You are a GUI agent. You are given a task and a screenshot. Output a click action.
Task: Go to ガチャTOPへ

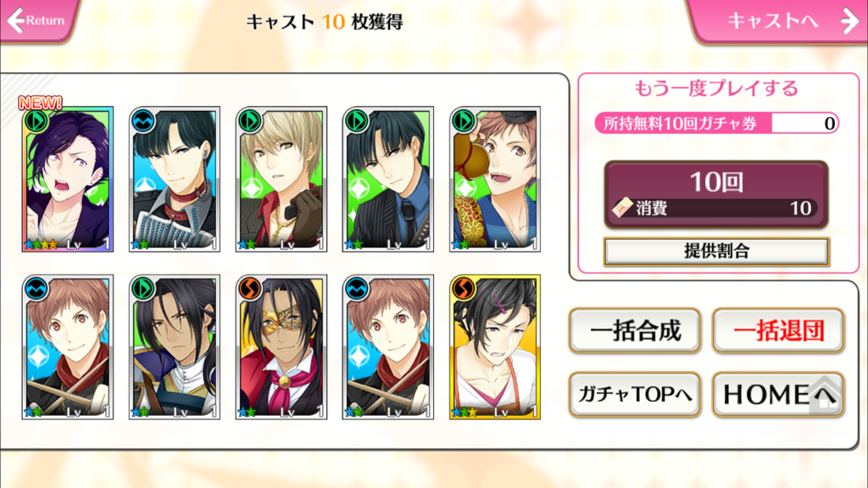pyautogui.click(x=635, y=395)
